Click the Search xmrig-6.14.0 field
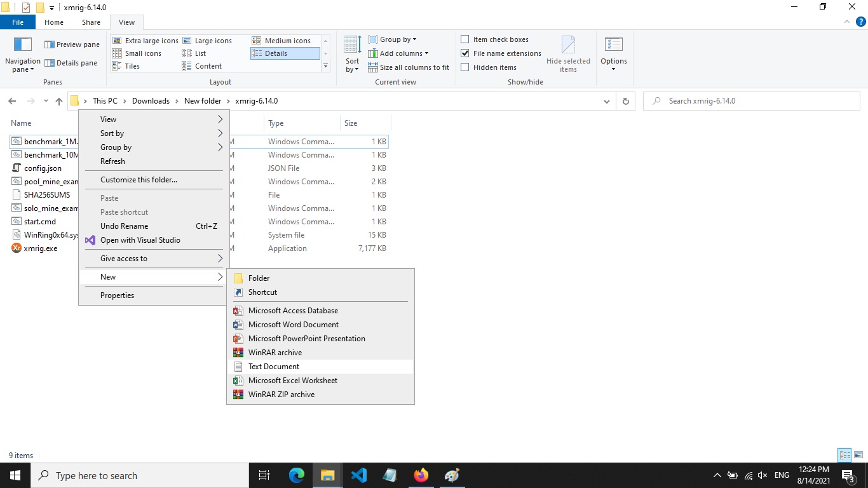Viewport: 868px width, 488px height. point(752,101)
